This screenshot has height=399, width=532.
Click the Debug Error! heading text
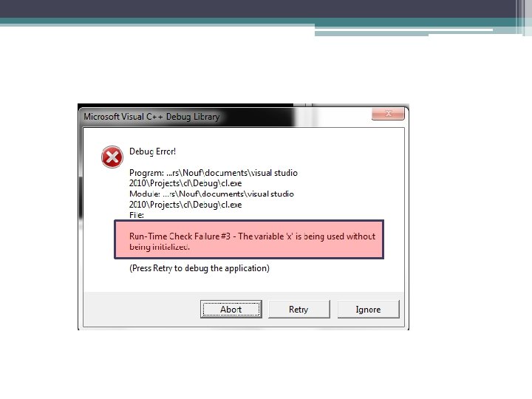tap(153, 151)
